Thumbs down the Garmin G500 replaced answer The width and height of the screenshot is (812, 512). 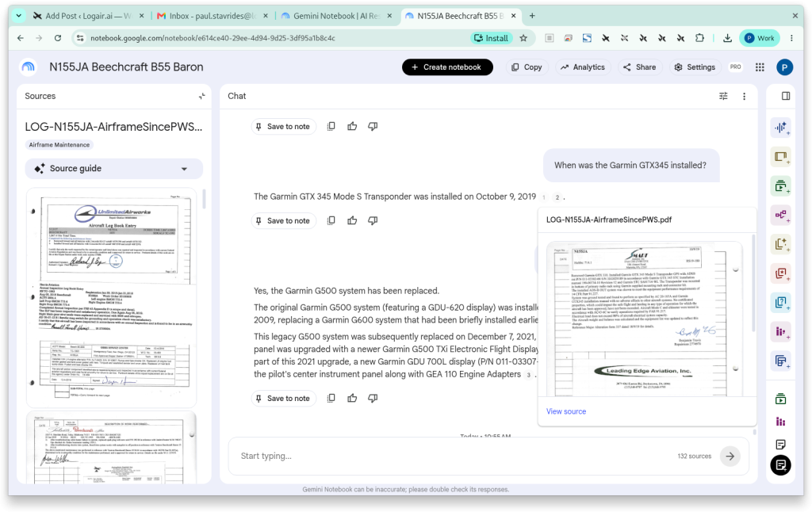coord(373,398)
